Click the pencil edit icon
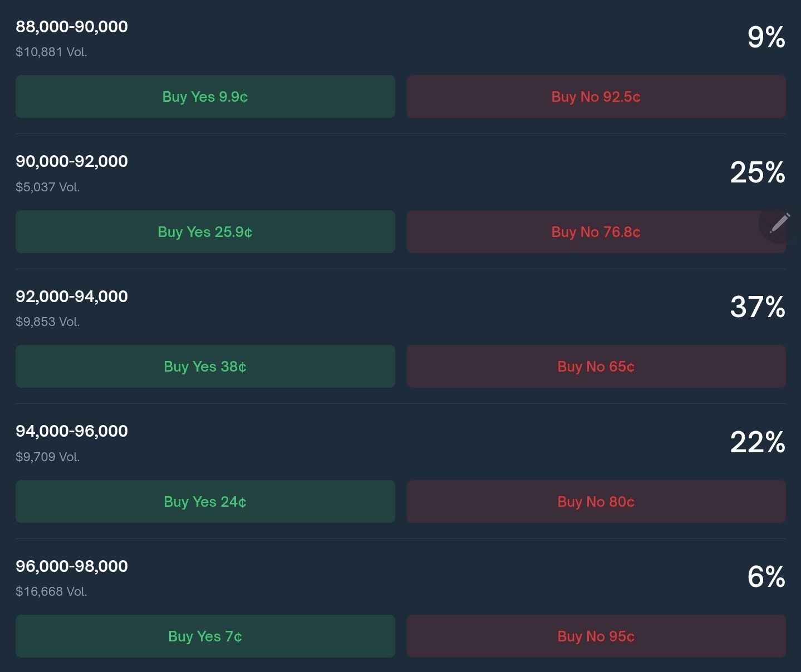Image resolution: width=801 pixels, height=672 pixels. [779, 223]
